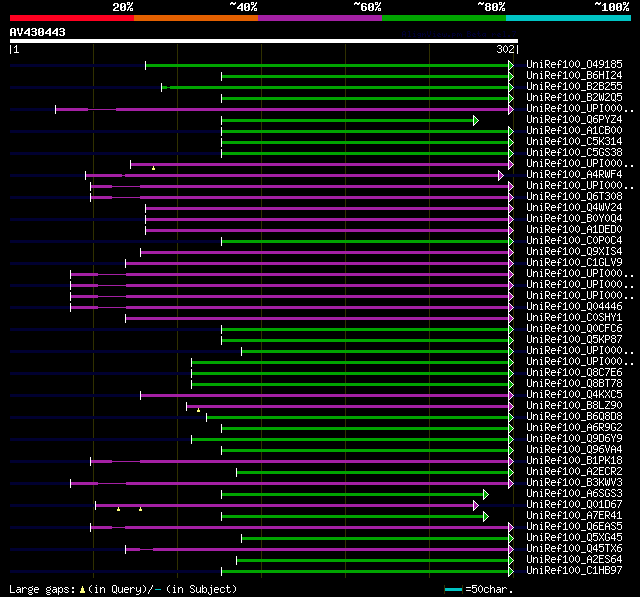The width and height of the screenshot is (640, 597).
Task: Select the UniRef100_Q9XIS4 label
Action: [574, 252]
